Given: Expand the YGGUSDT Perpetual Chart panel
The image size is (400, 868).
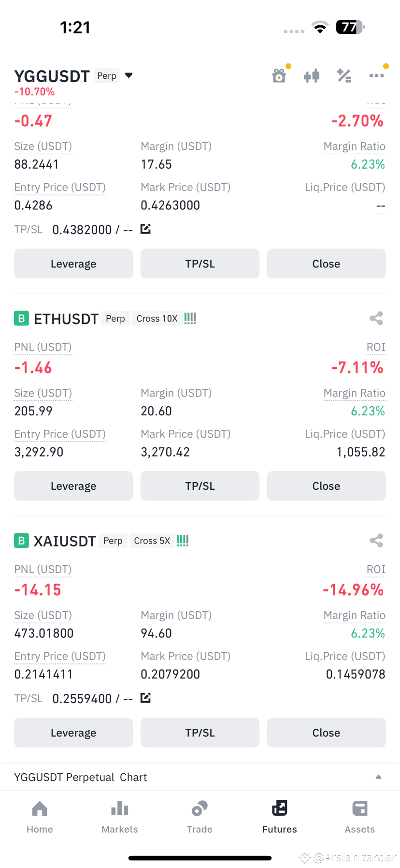Looking at the screenshot, I should tap(379, 777).
